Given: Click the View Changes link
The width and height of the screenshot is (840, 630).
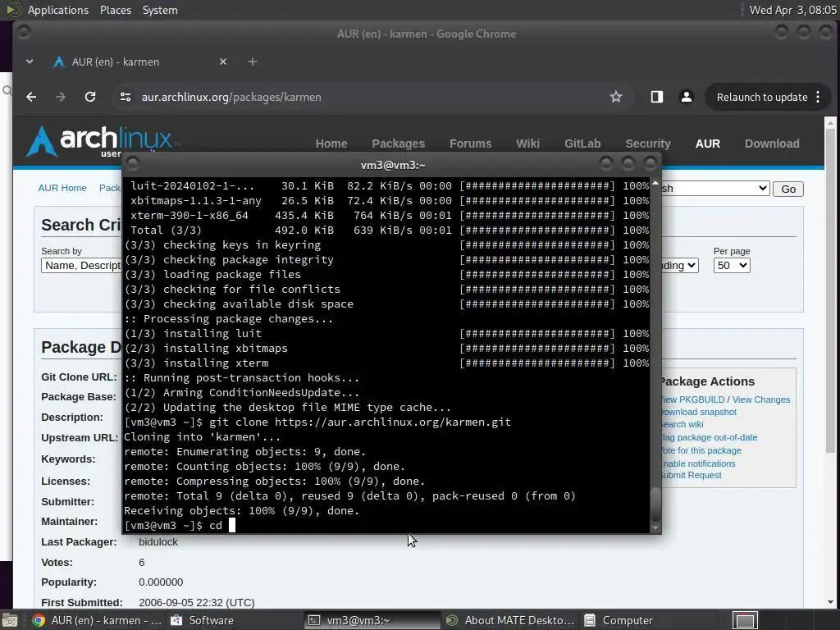Looking at the screenshot, I should (x=760, y=399).
